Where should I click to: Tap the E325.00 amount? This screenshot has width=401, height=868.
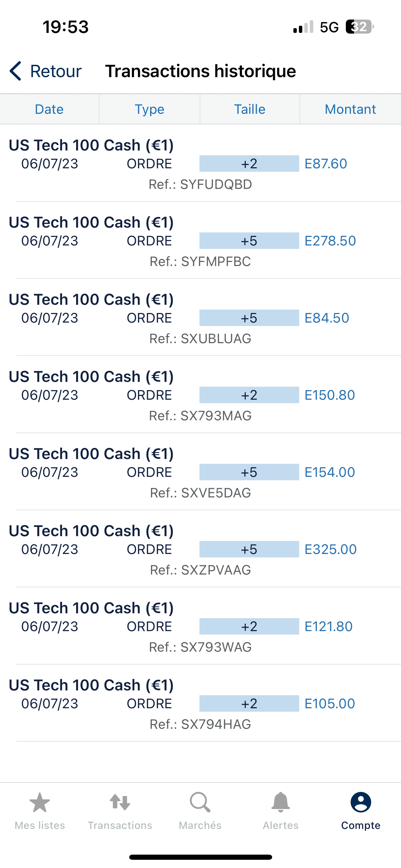[330, 550]
